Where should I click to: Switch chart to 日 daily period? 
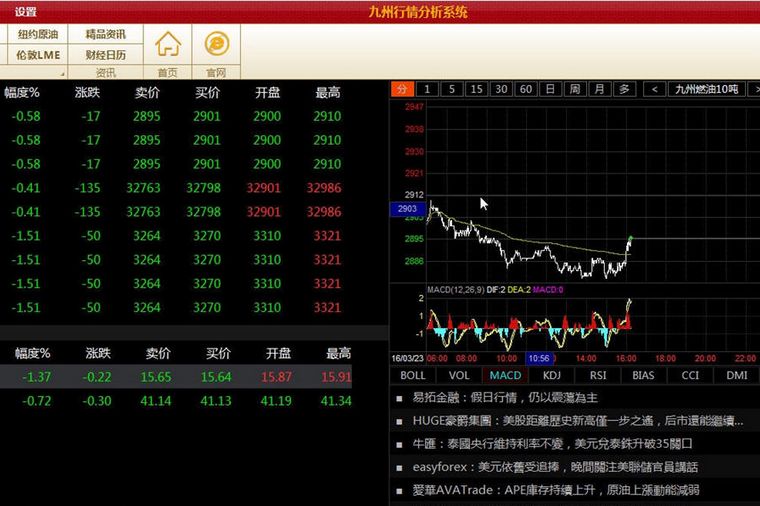coord(550,89)
